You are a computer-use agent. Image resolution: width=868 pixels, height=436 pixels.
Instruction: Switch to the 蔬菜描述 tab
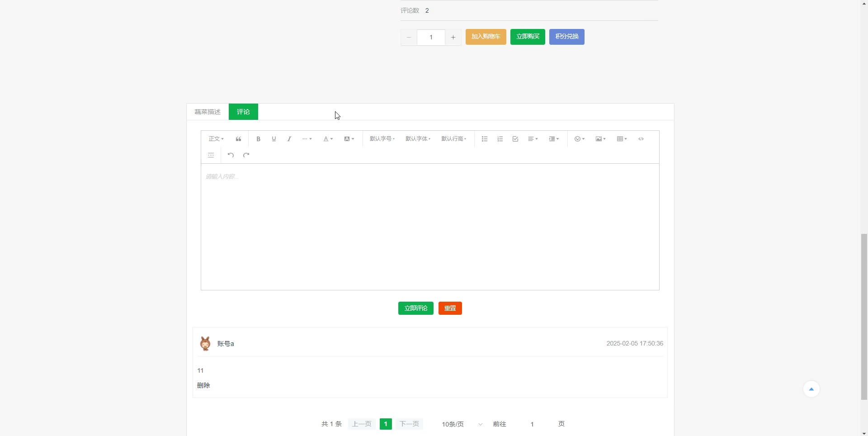click(x=208, y=112)
